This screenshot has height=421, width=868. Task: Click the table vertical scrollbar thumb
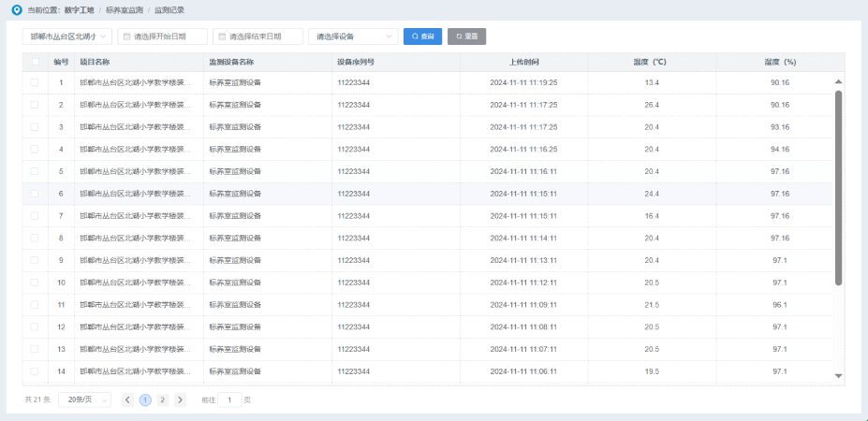(838, 187)
